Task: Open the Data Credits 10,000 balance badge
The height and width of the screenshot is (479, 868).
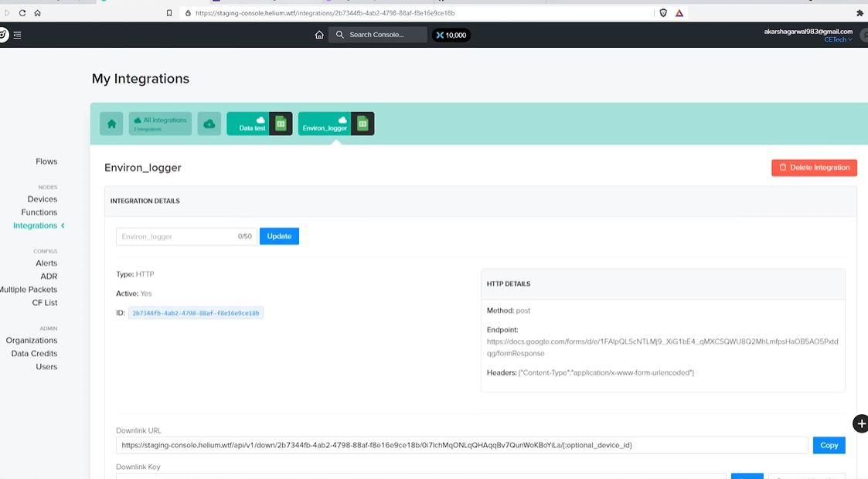Action: click(451, 35)
